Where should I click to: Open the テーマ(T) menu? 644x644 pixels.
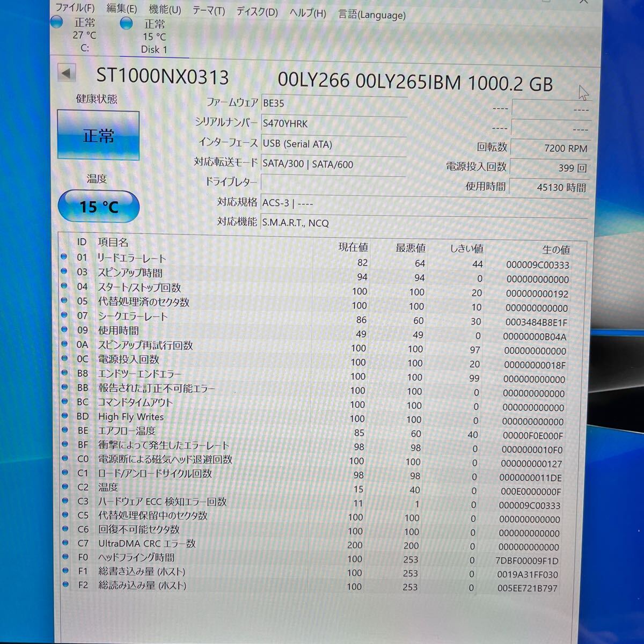[x=209, y=11]
